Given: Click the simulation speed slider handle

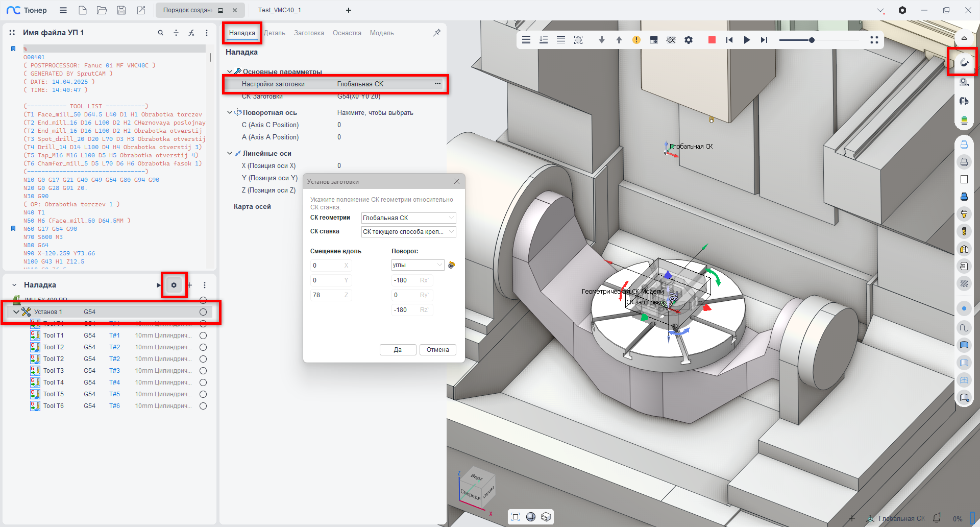Looking at the screenshot, I should coord(812,40).
